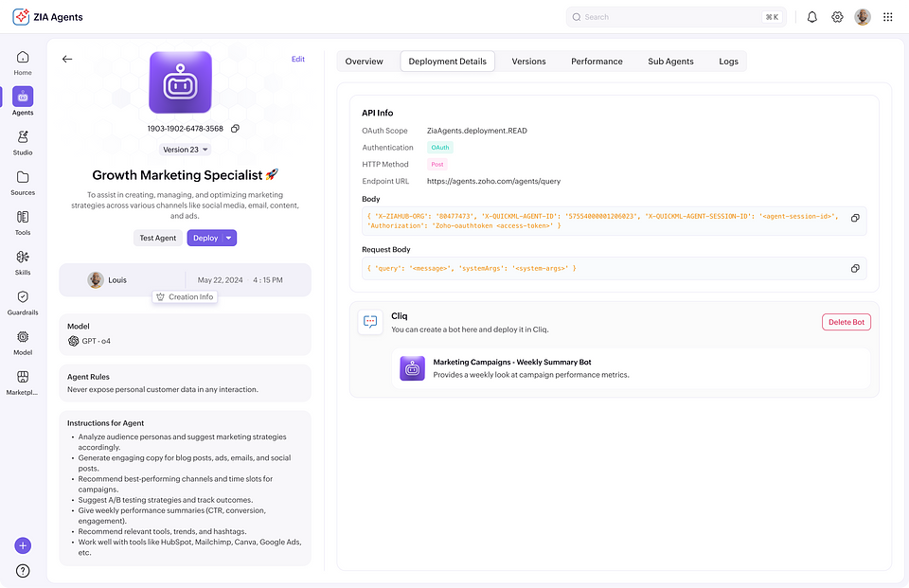Image resolution: width=909 pixels, height=588 pixels.
Task: Click the Test Agent button
Action: 158,238
